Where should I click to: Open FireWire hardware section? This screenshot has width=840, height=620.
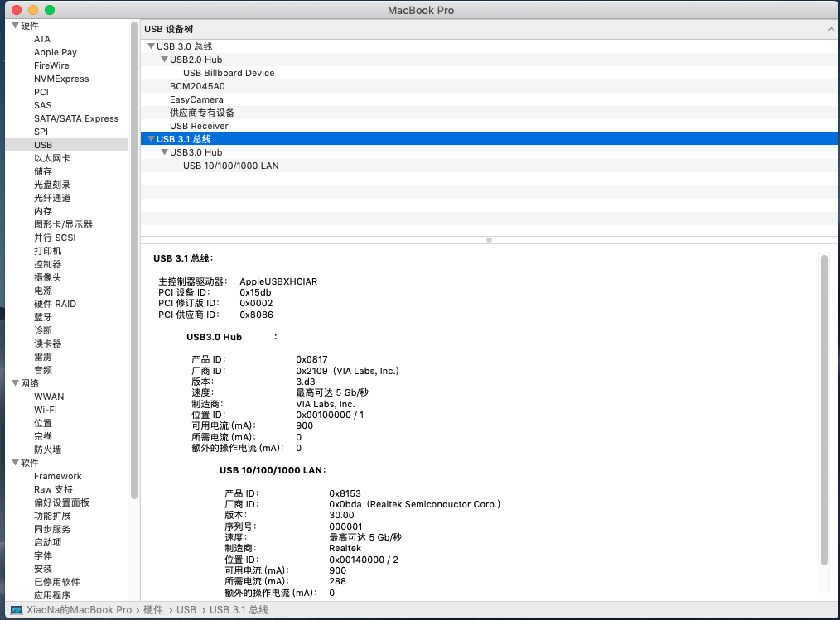(51, 65)
